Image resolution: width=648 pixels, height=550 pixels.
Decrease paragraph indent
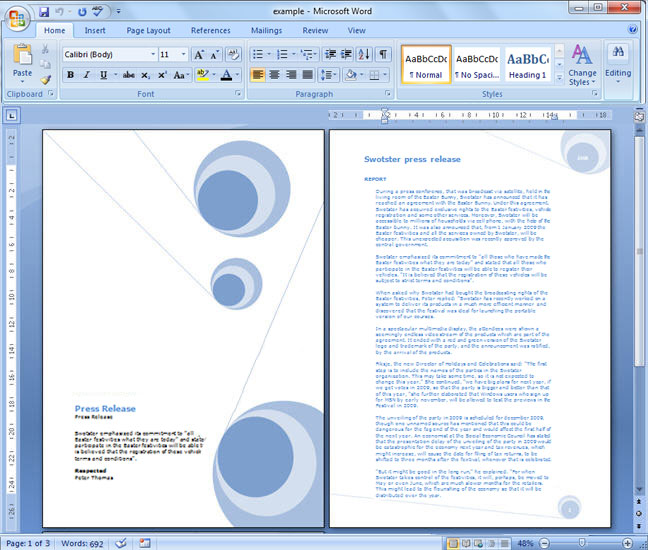[330, 54]
